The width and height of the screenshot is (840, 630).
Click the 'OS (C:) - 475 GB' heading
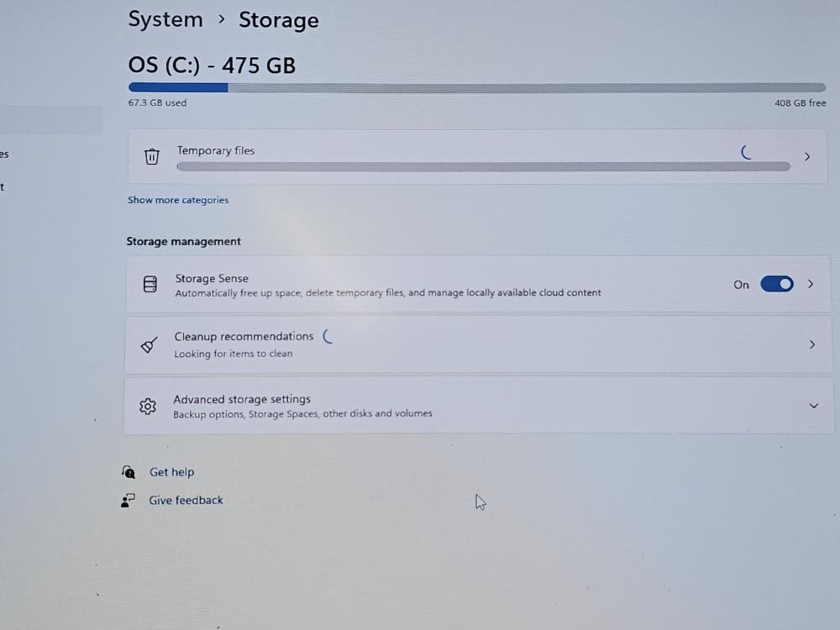[x=212, y=66]
